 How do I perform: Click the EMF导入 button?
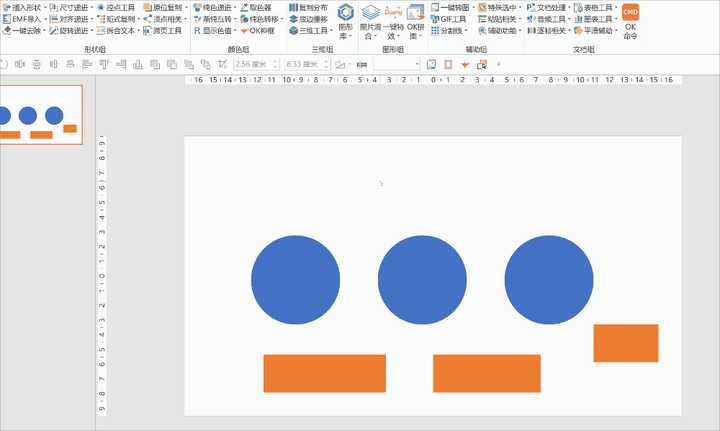(24, 19)
